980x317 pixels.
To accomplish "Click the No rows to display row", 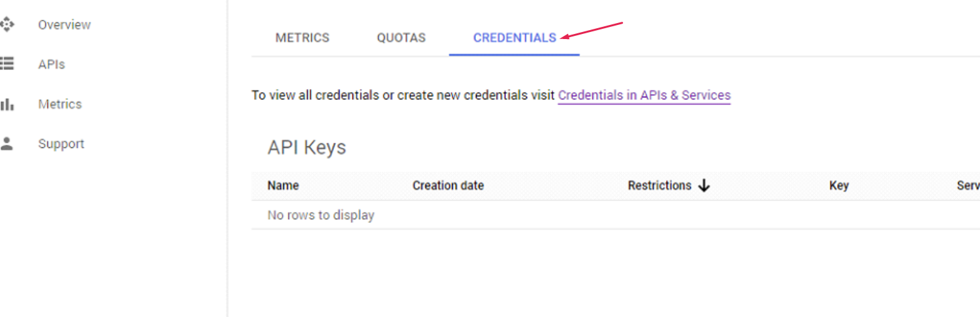I will 320,215.
